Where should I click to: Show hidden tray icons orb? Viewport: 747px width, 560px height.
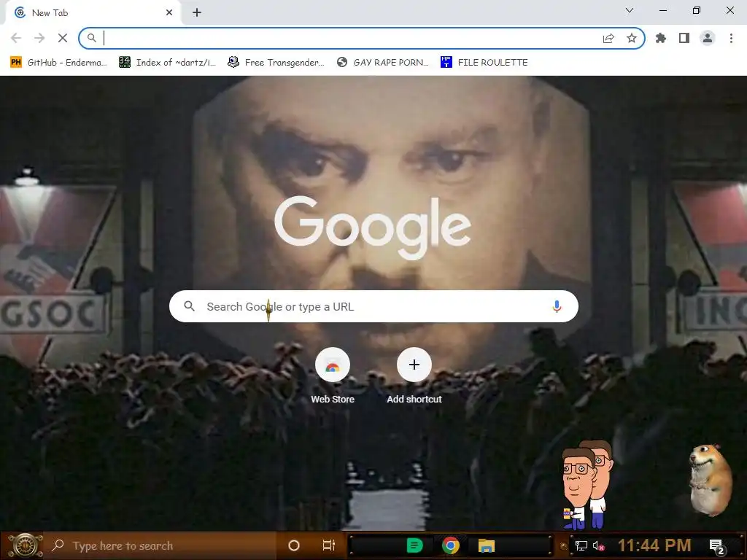click(564, 546)
